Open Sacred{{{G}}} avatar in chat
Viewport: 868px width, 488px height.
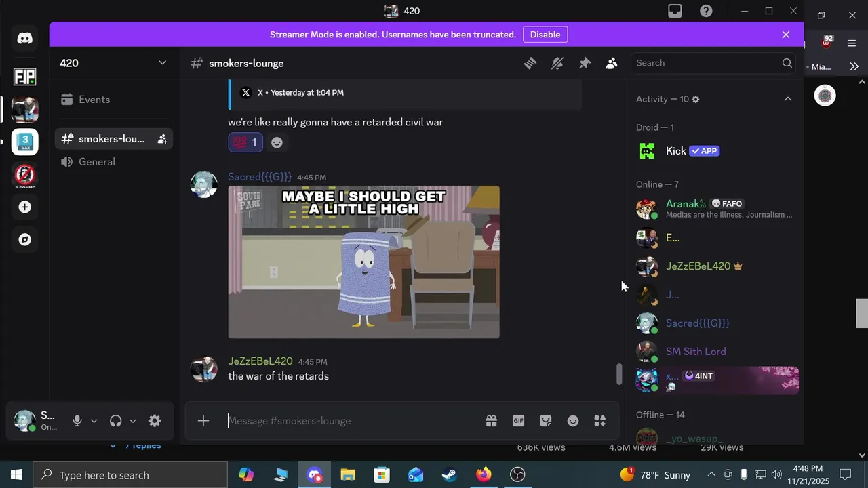[x=203, y=184]
